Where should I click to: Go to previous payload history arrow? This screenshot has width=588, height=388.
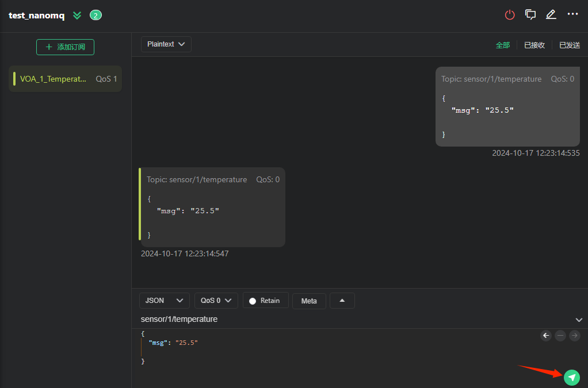(546, 335)
